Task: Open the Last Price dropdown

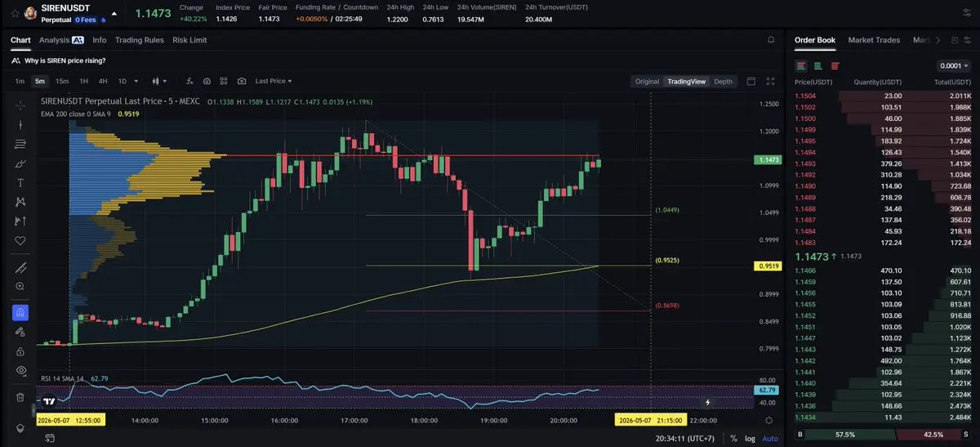Action: tap(274, 81)
